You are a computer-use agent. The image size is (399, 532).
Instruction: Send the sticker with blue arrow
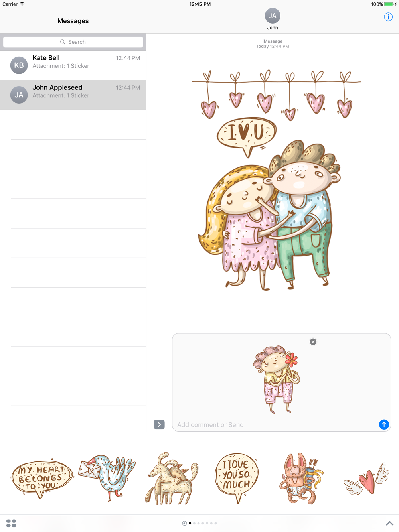[384, 424]
